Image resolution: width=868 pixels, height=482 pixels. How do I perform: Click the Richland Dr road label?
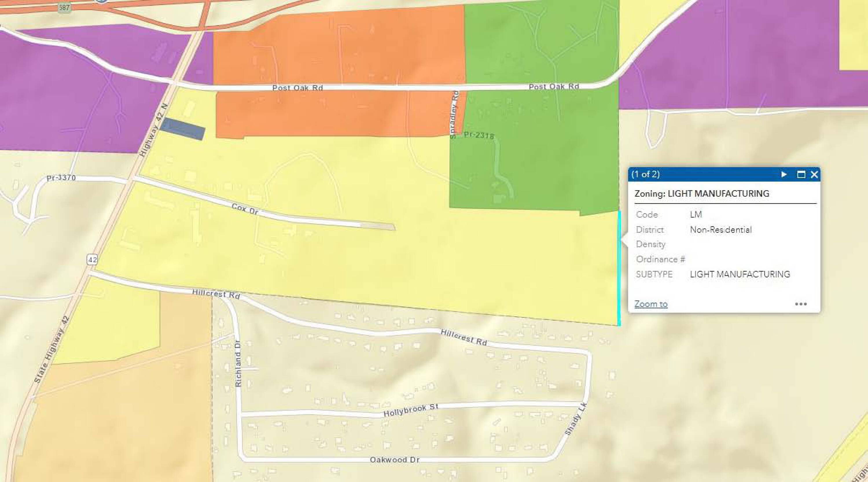tap(238, 364)
